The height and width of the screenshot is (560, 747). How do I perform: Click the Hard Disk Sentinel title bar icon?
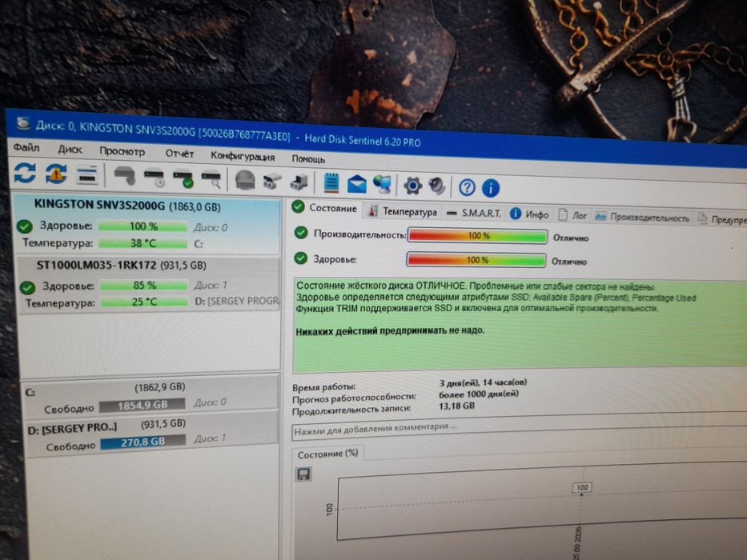tap(22, 123)
